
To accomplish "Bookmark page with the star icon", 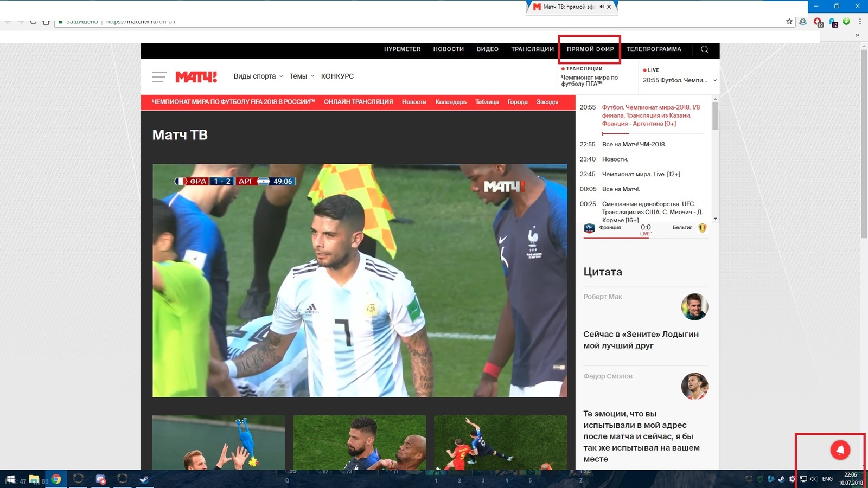I will tap(789, 22).
